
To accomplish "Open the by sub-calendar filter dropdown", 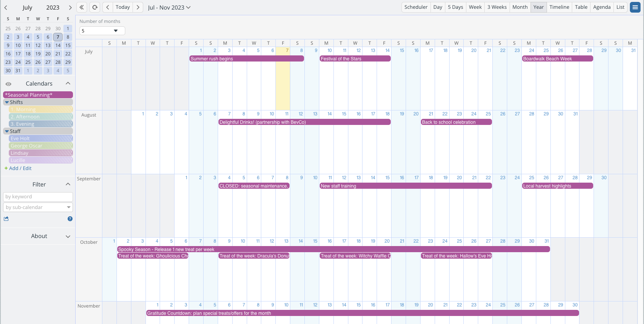I will tap(38, 207).
